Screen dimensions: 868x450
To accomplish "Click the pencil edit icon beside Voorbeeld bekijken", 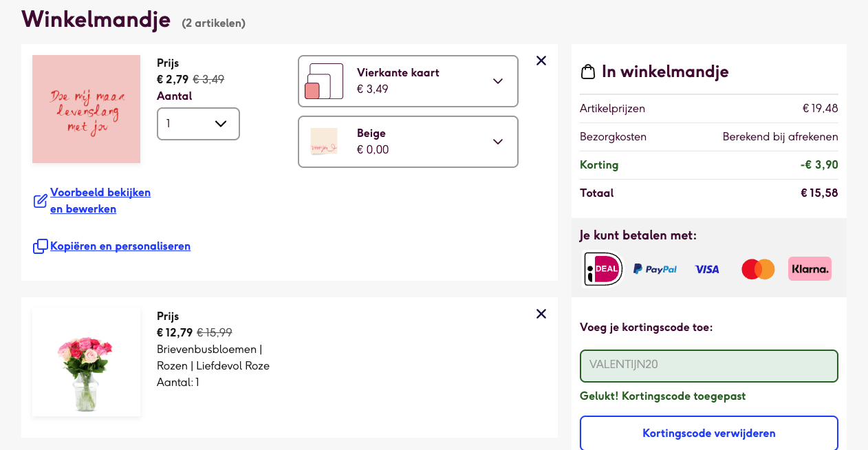I will [41, 201].
